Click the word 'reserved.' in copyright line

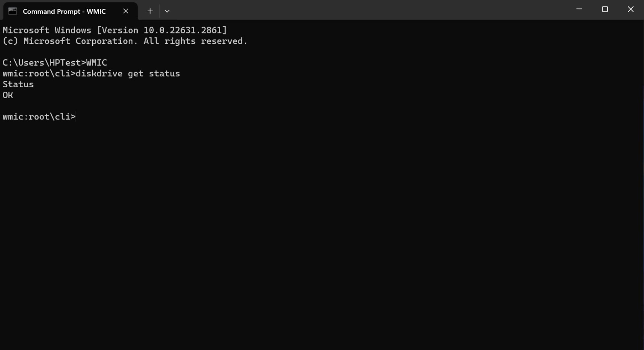pos(224,41)
